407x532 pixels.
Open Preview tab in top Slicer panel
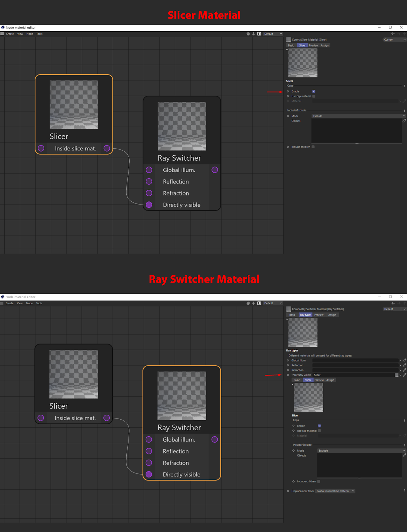click(313, 46)
